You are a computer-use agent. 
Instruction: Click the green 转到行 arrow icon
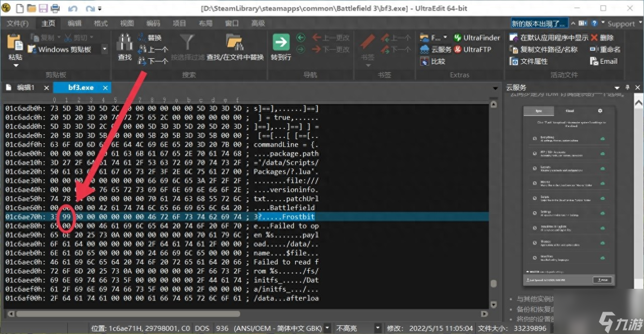click(281, 42)
